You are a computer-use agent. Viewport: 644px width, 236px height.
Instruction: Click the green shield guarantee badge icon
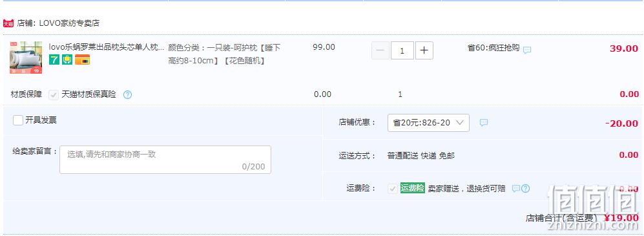67,60
